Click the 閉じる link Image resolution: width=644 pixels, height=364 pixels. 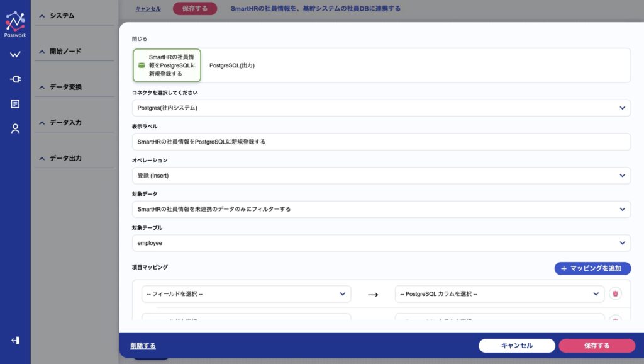click(139, 38)
